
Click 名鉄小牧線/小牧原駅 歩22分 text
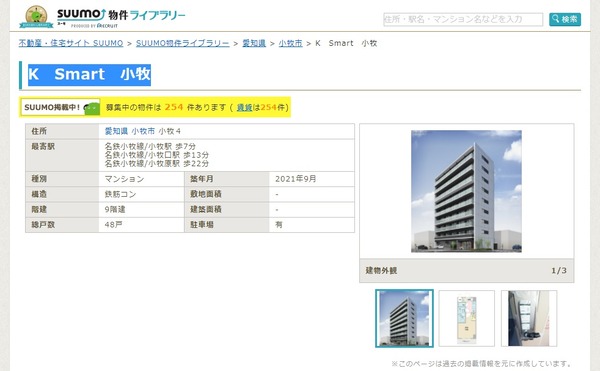tap(157, 163)
